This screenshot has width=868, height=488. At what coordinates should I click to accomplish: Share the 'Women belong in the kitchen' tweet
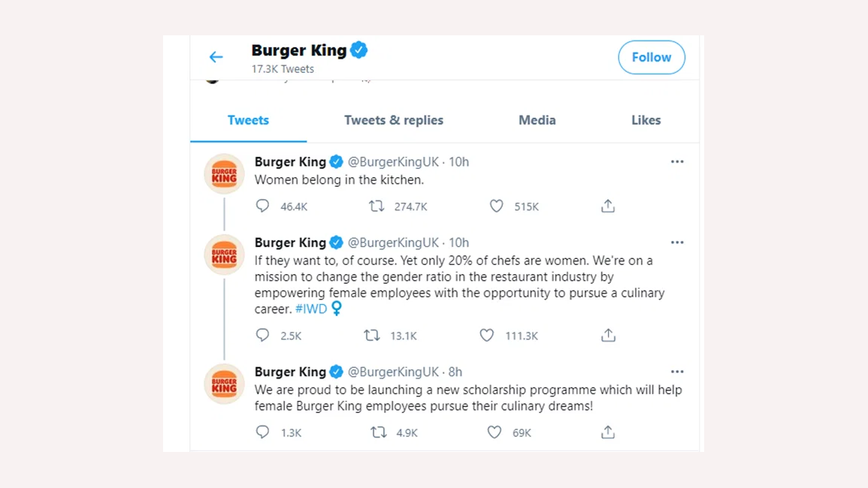click(x=608, y=206)
